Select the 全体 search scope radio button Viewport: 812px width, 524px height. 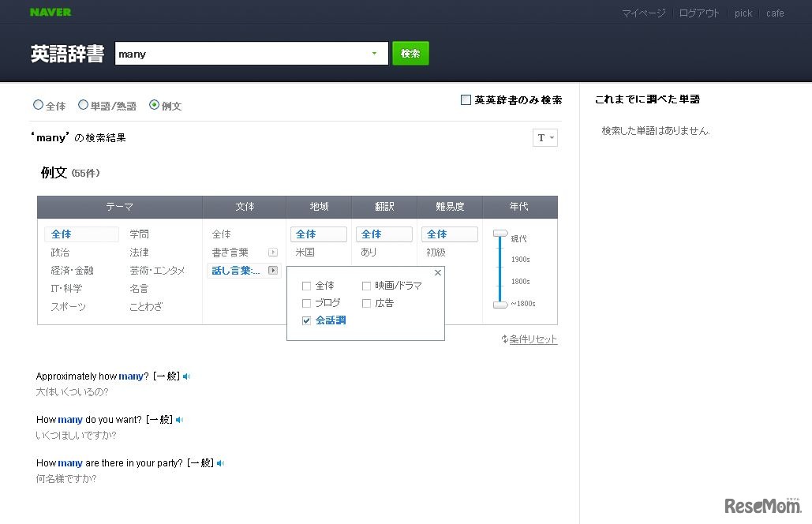[x=38, y=105]
